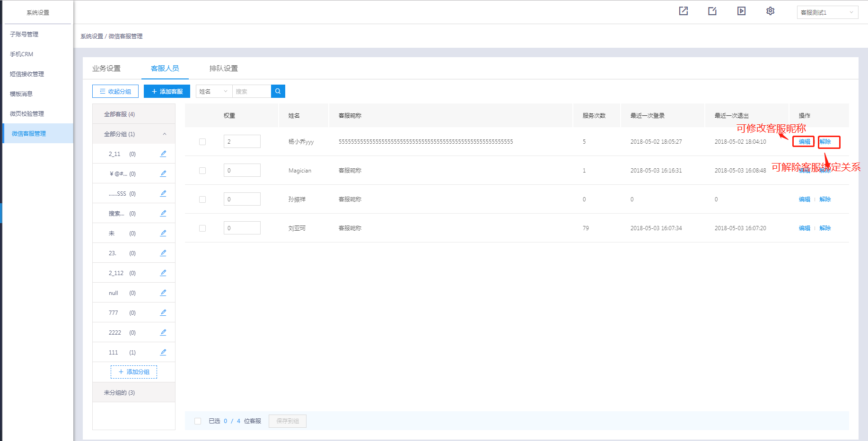
Task: Click the 添加分组 dashed button
Action: tap(134, 372)
